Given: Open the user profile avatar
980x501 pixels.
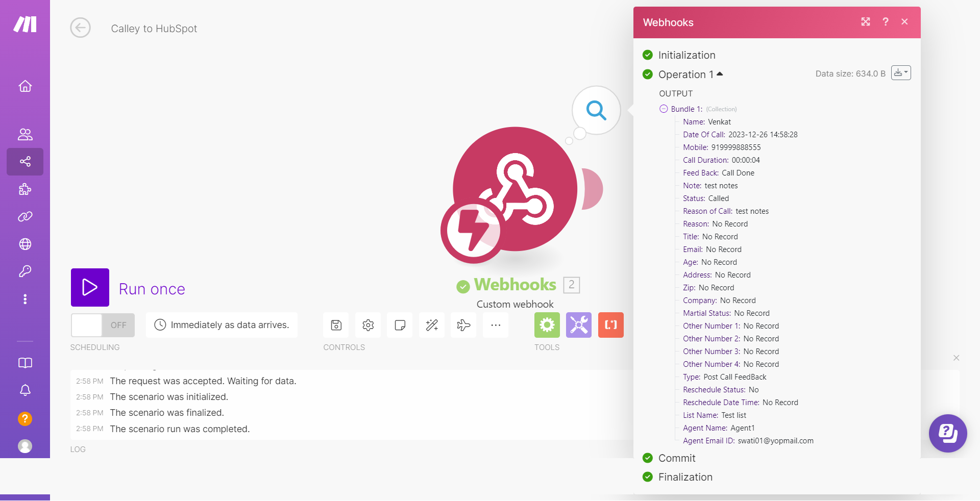Looking at the screenshot, I should click(25, 446).
